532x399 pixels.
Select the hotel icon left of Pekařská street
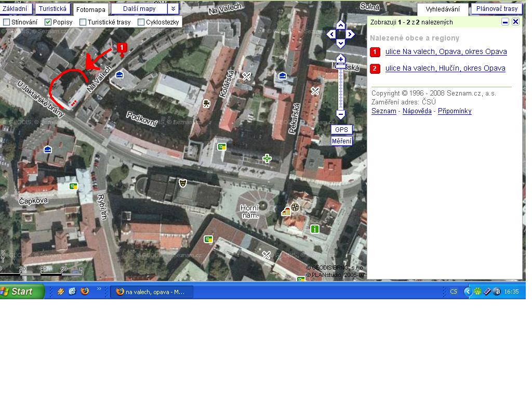(282, 76)
